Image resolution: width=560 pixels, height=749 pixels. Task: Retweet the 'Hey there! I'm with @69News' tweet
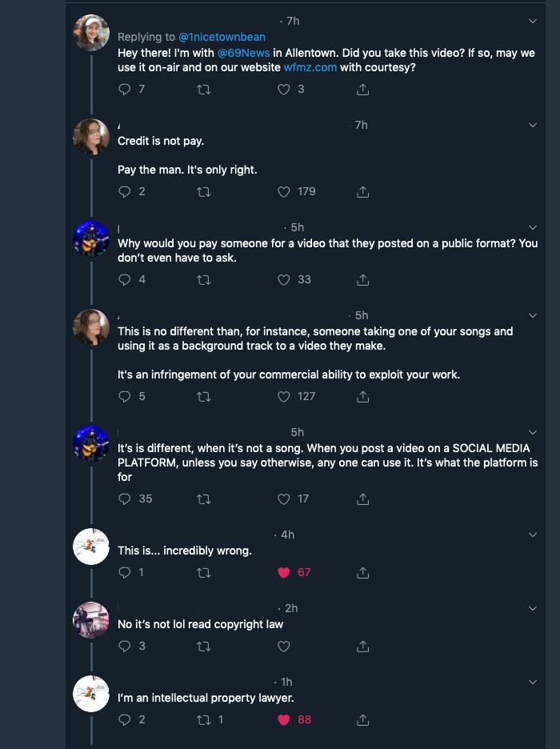point(204,90)
